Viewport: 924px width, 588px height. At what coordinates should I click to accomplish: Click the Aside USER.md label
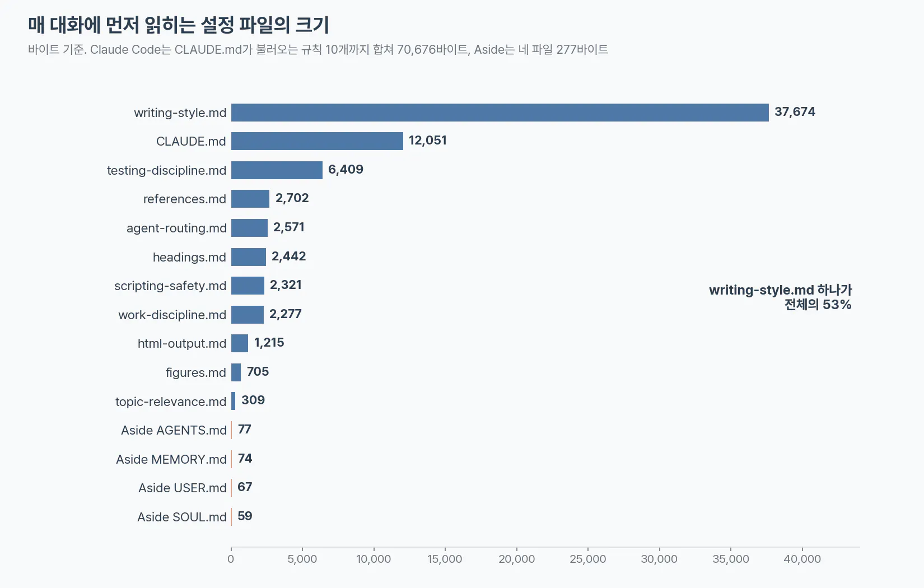coord(183,488)
